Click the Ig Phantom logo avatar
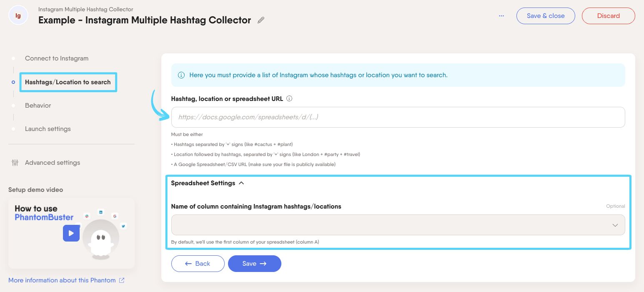Screen dimensions: 644x292 pos(18,15)
